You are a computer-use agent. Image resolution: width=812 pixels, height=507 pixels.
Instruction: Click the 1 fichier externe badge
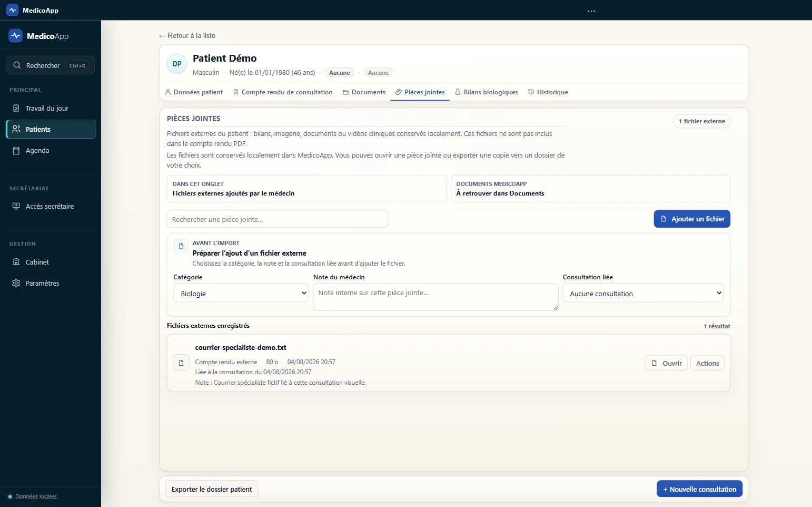click(x=701, y=121)
